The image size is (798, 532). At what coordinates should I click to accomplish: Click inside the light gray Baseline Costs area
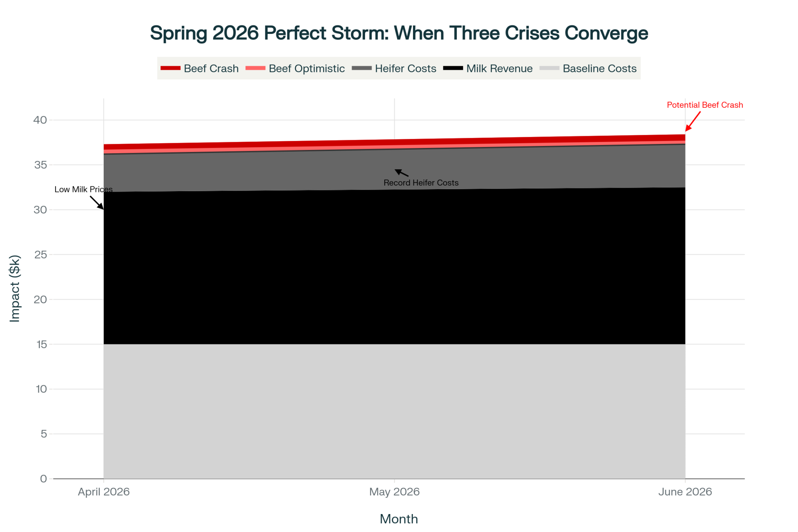tap(394, 411)
